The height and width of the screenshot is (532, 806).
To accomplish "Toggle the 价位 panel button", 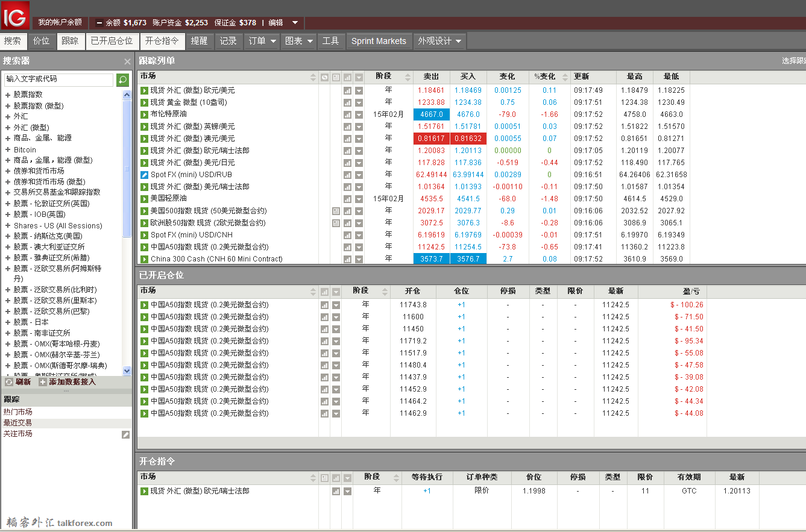I will 42,41.
